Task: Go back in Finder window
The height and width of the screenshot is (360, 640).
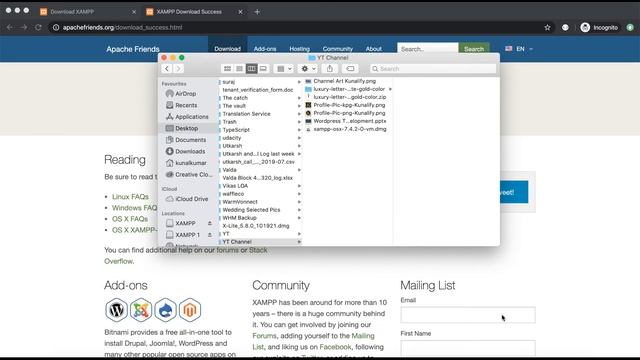Action: [167, 69]
